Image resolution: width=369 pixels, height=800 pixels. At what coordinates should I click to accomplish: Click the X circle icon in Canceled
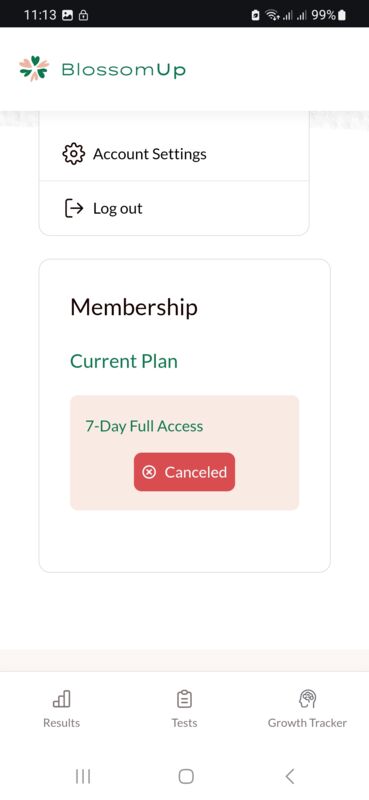149,472
